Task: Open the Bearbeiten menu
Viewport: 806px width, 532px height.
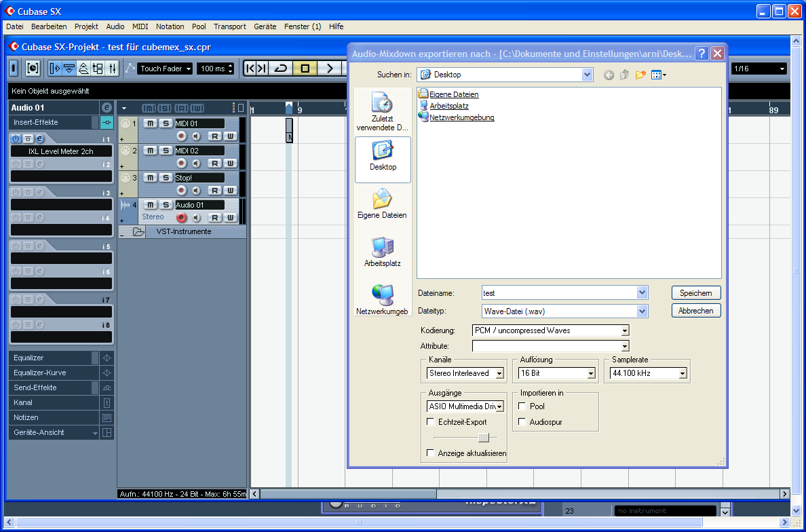Action: [x=49, y=26]
